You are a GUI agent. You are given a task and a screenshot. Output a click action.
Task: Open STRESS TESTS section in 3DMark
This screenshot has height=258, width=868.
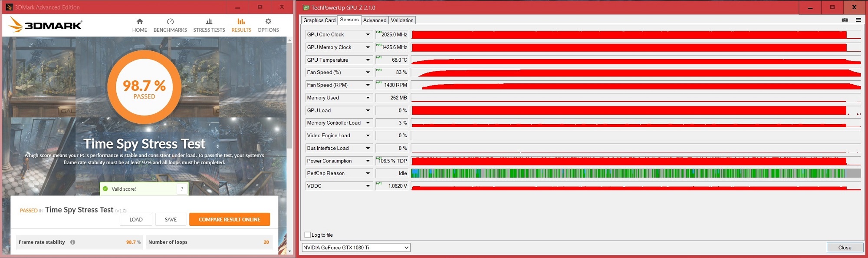point(209,25)
